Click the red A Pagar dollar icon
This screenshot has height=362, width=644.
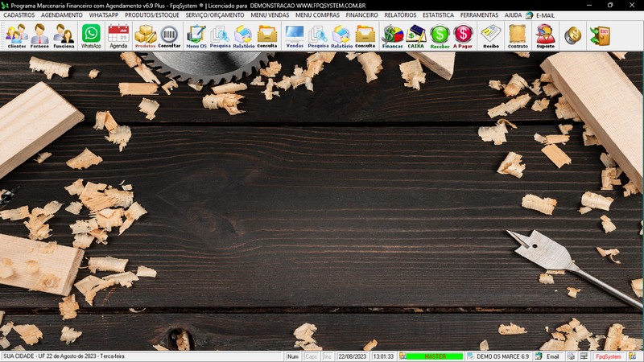[463, 36]
